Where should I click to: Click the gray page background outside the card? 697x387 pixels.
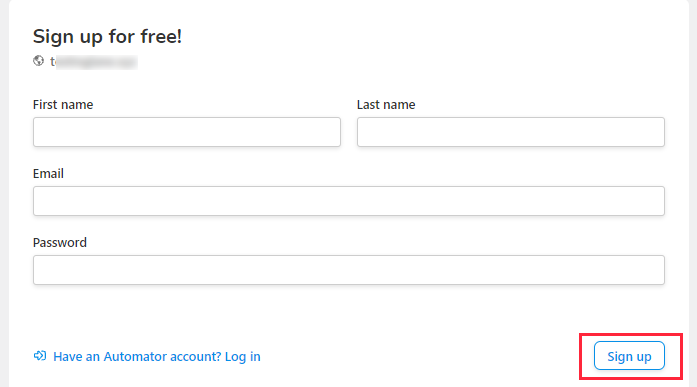click(4, 193)
